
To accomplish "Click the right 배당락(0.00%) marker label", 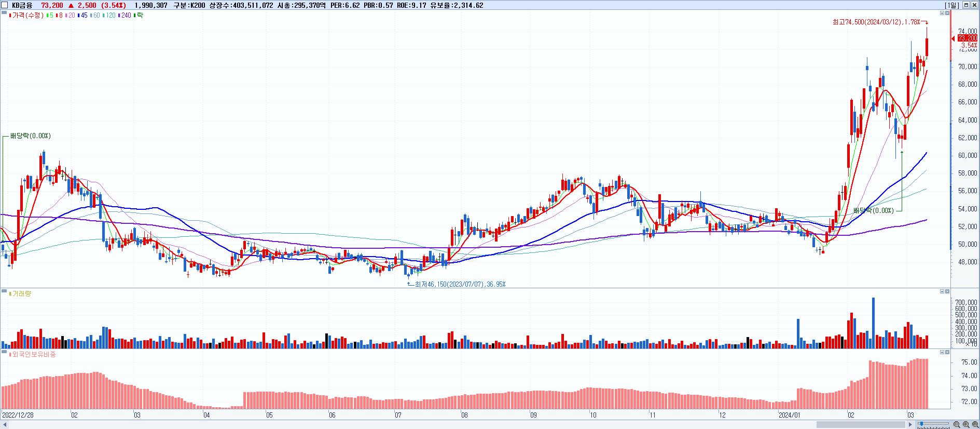I will (x=874, y=211).
